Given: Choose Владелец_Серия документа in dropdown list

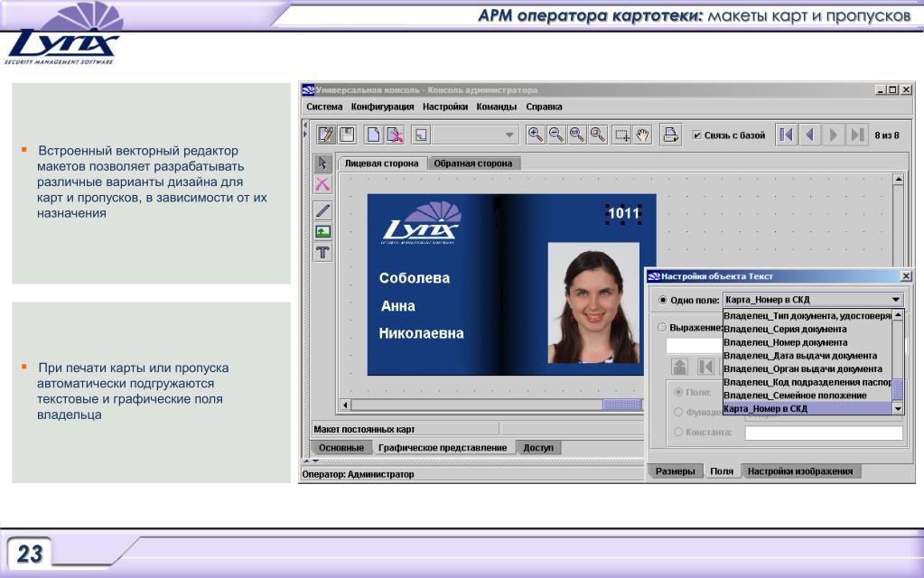Looking at the screenshot, I should click(807, 330).
